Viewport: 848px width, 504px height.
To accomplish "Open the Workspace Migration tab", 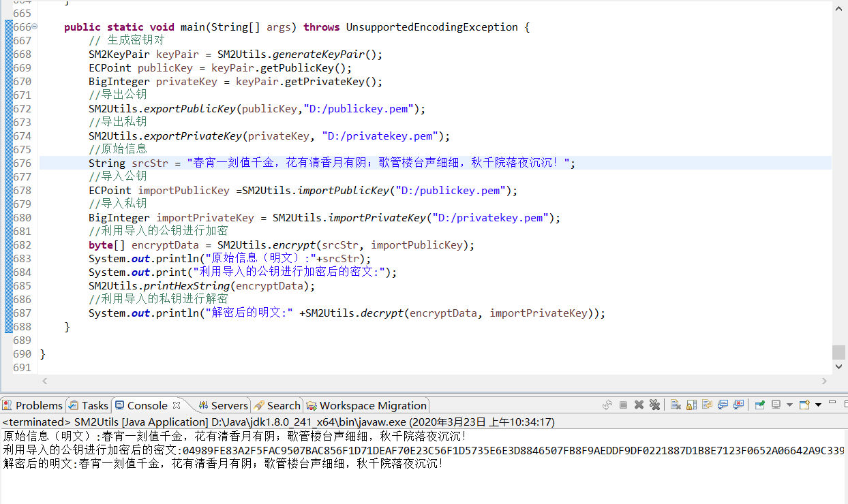I will [x=366, y=405].
